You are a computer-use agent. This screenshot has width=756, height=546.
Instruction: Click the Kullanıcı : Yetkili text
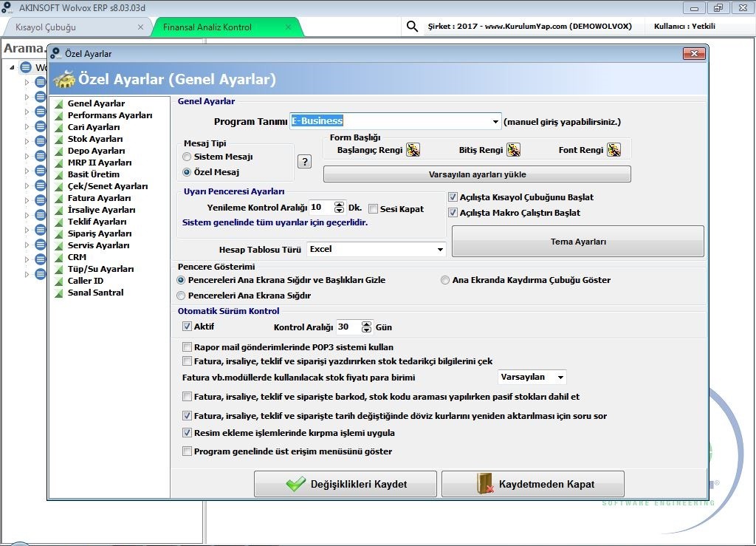click(x=684, y=26)
